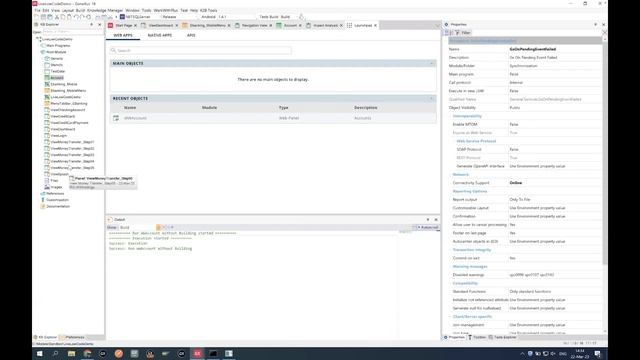Open the Help menu

[194, 10]
